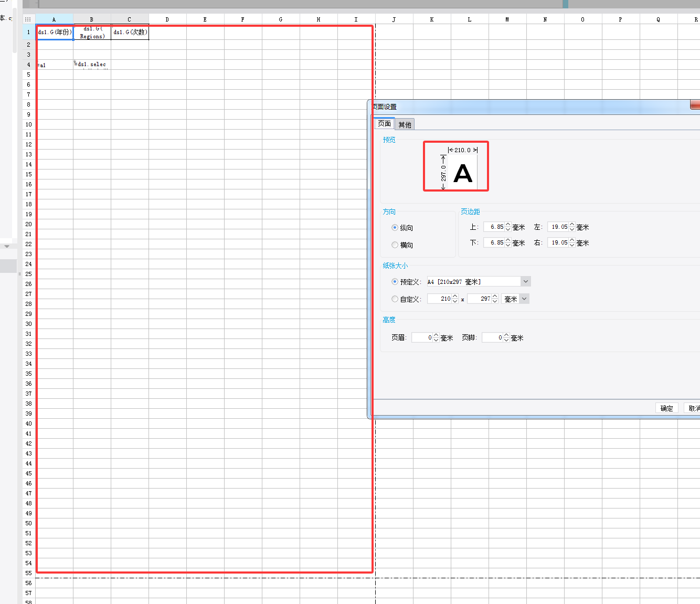This screenshot has height=604, width=700.
Task: Cancel the page setup dialog with 取消
Action: (693, 408)
